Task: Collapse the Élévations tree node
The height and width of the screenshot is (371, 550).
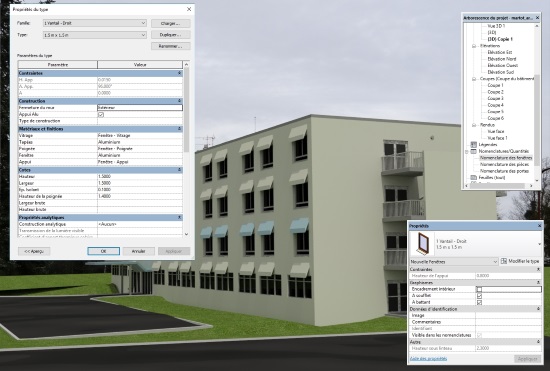Action: [474, 46]
